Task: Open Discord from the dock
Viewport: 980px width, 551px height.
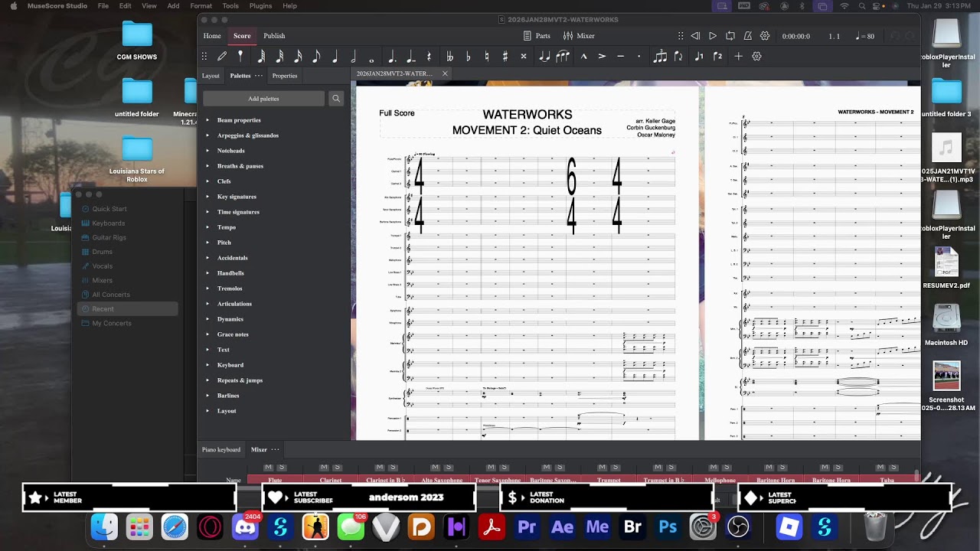Action: [x=245, y=527]
